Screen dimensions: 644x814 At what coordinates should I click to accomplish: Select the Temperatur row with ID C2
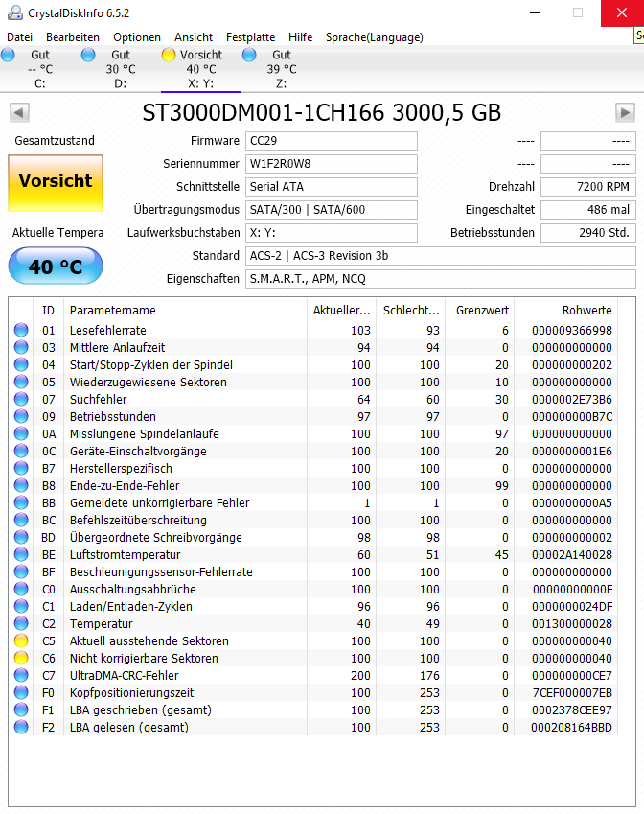[x=313, y=623]
